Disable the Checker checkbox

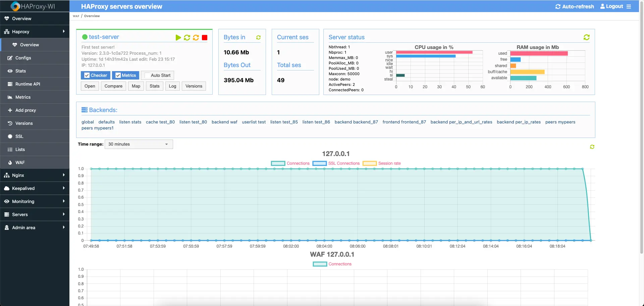click(x=87, y=75)
